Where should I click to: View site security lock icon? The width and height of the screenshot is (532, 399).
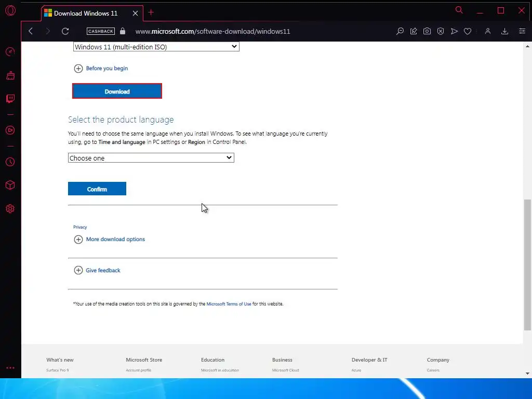(123, 31)
